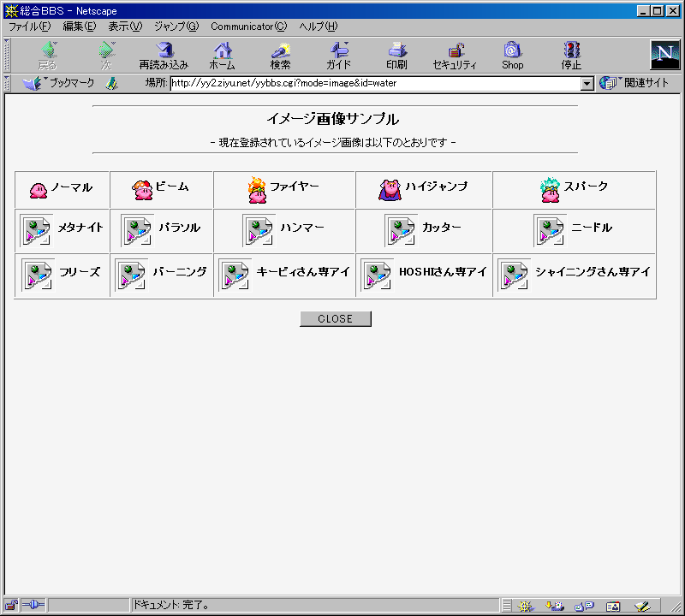The image size is (685, 616).
Task: Click the page location proxy icon
Action: coord(112,83)
